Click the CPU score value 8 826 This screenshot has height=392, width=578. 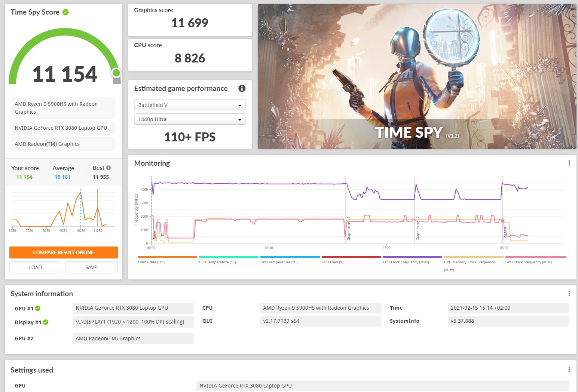point(190,58)
